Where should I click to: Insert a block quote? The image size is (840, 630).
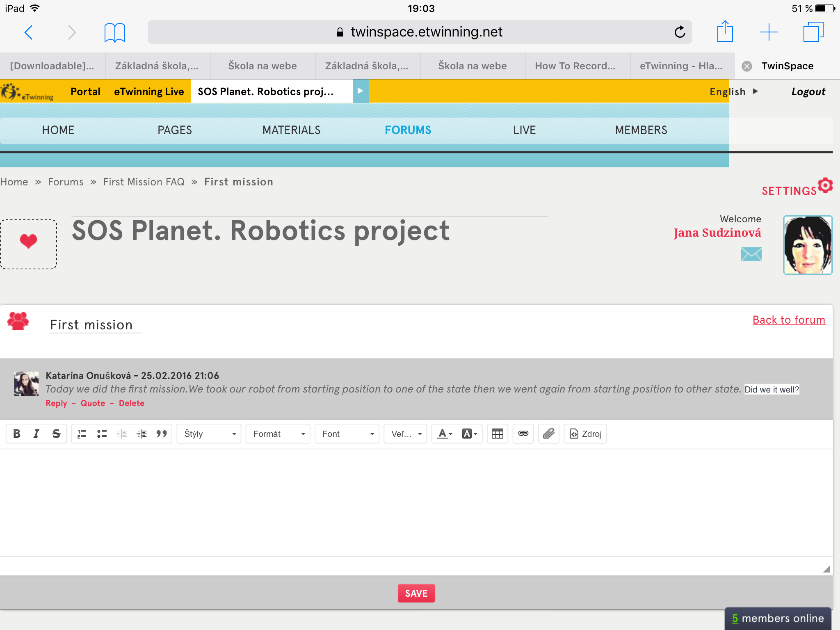[x=162, y=434]
